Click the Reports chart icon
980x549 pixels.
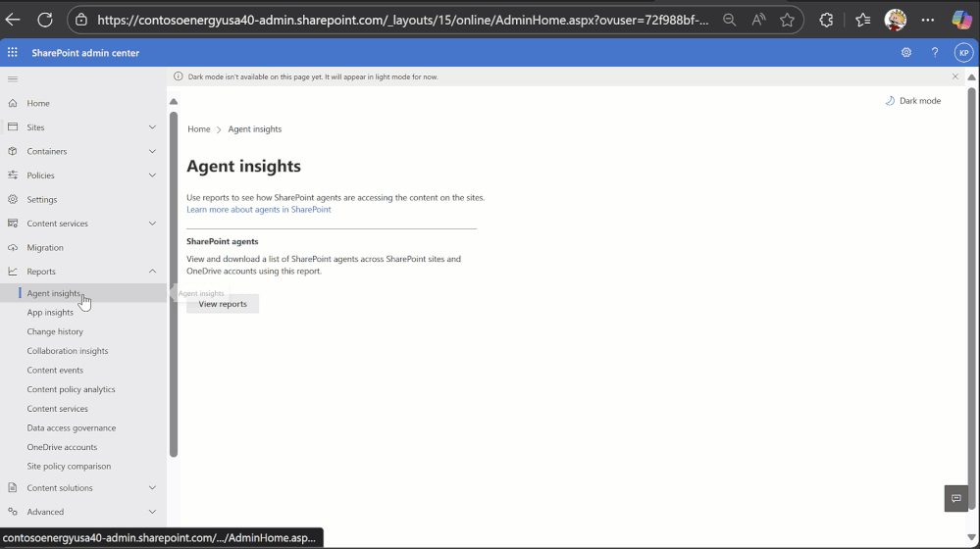pos(13,271)
